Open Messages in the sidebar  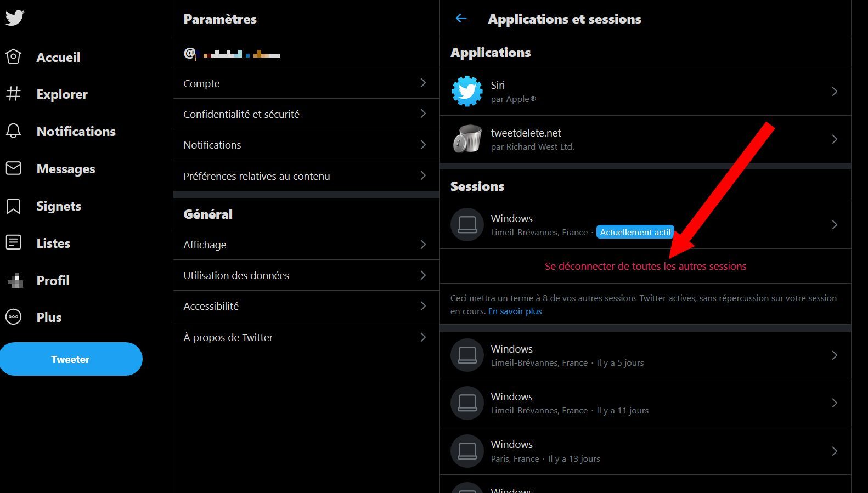[66, 169]
